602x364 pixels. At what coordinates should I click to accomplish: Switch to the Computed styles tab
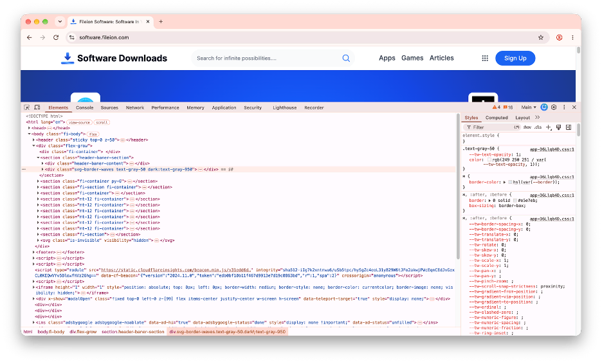(497, 118)
